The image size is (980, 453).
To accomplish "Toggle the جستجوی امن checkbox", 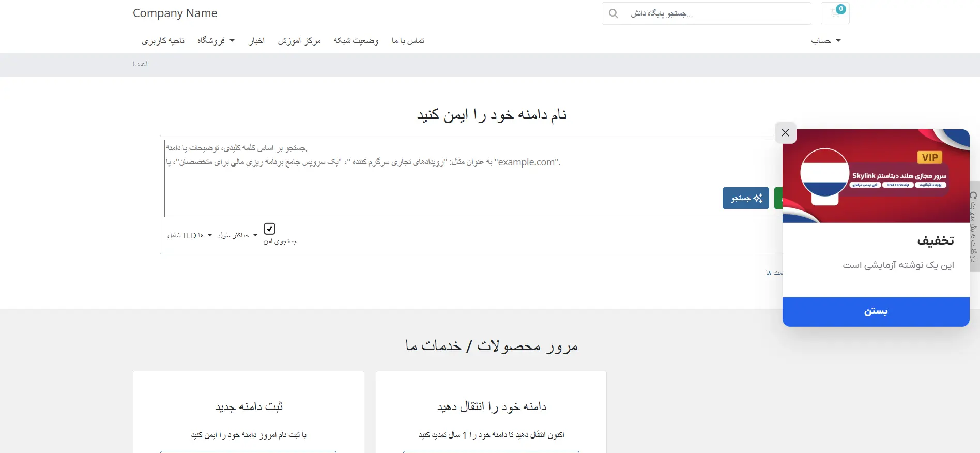I will point(270,229).
